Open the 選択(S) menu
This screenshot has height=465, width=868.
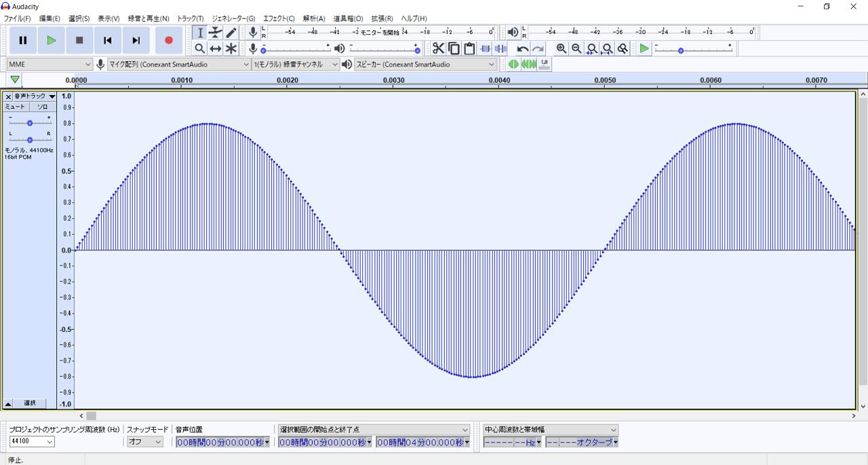coord(79,18)
